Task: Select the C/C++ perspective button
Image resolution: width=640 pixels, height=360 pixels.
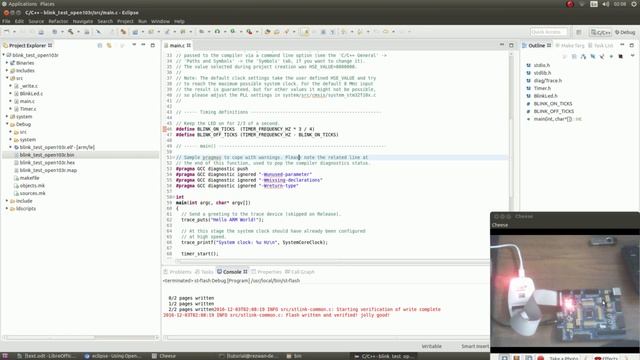Action: 600,32
